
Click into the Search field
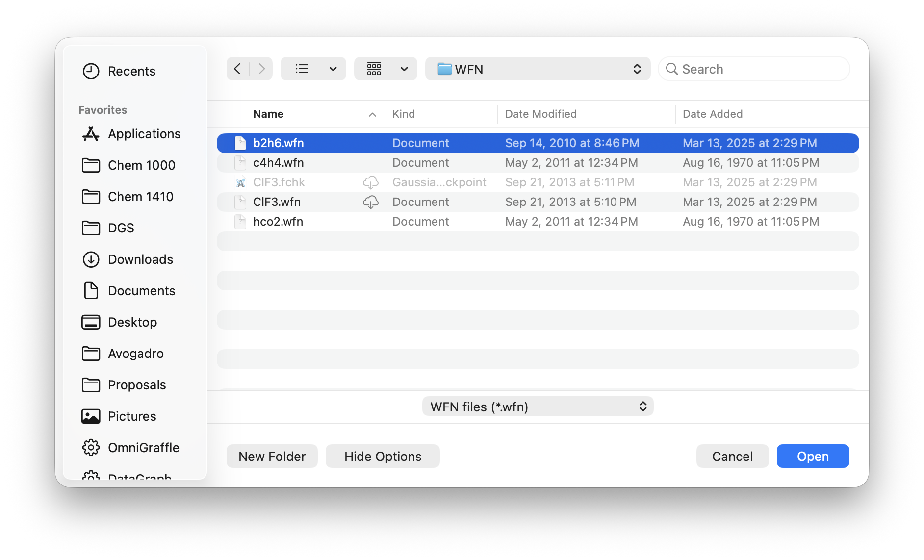(760, 69)
